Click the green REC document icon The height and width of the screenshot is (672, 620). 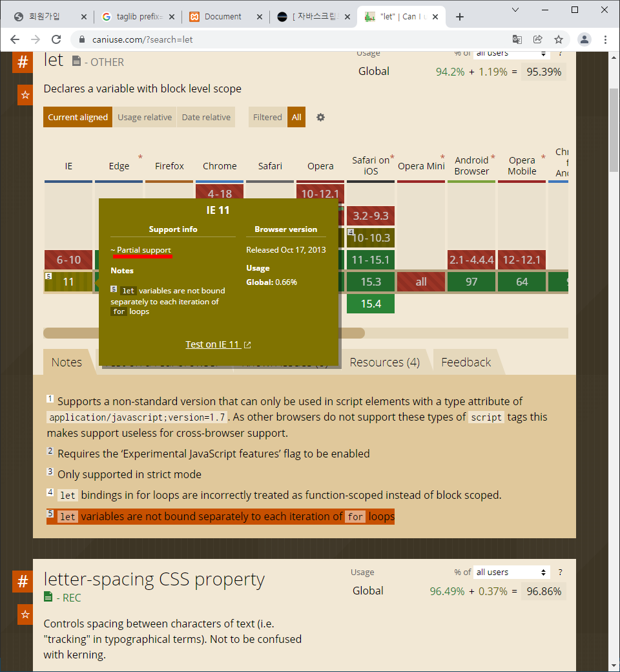[x=48, y=596]
